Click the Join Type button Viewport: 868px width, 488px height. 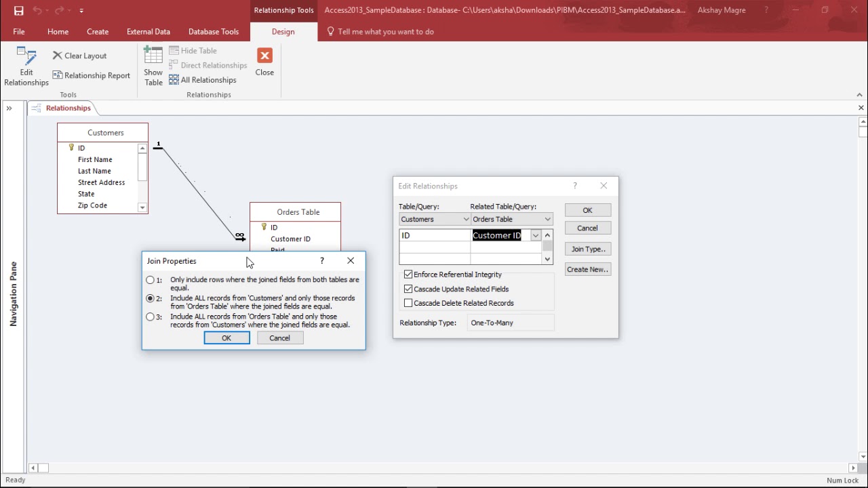click(588, 249)
